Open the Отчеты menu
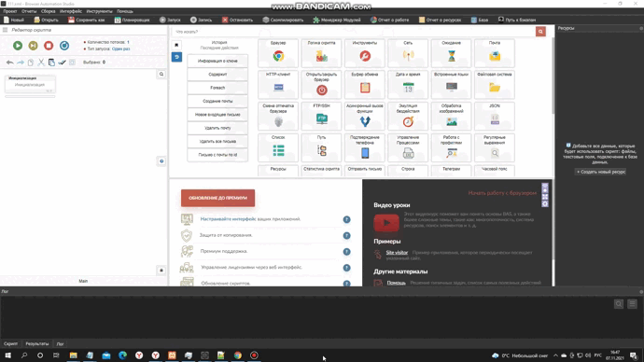This screenshot has width=644, height=362. click(29, 11)
